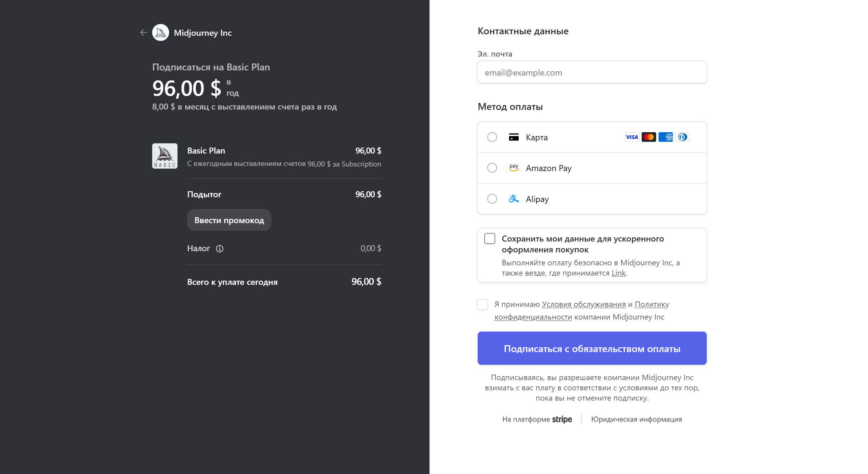Enable saving my data for faster checkout
The width and height of the screenshot is (868, 474).
pyautogui.click(x=490, y=238)
